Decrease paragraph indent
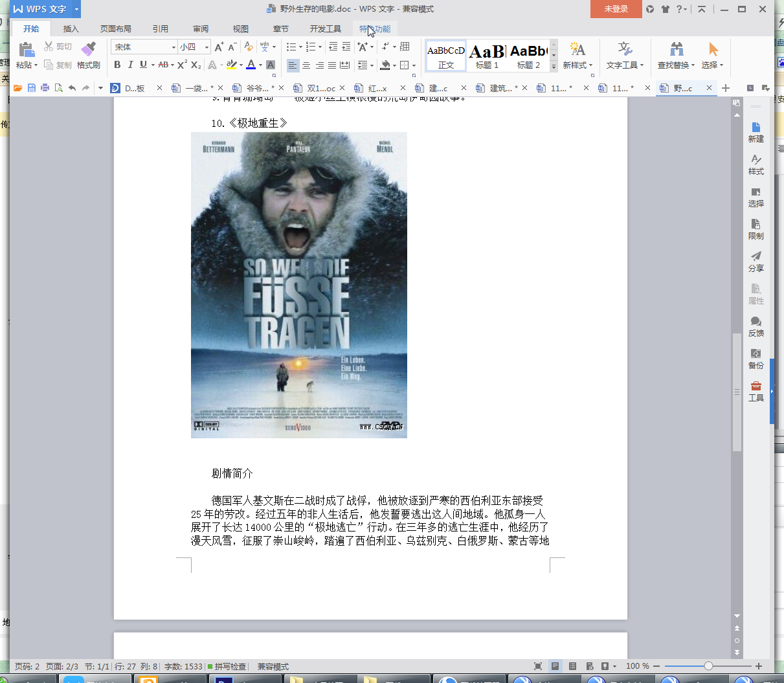784x683 pixels. (333, 47)
